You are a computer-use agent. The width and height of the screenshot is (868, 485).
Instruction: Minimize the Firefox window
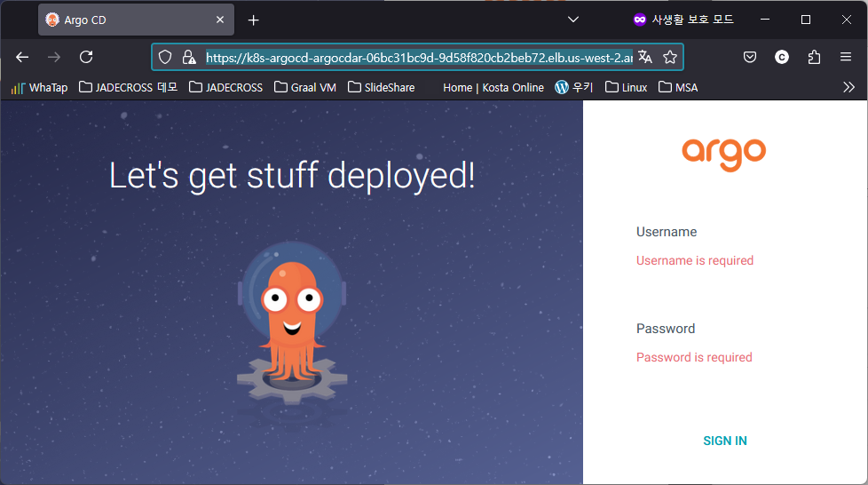(x=765, y=20)
